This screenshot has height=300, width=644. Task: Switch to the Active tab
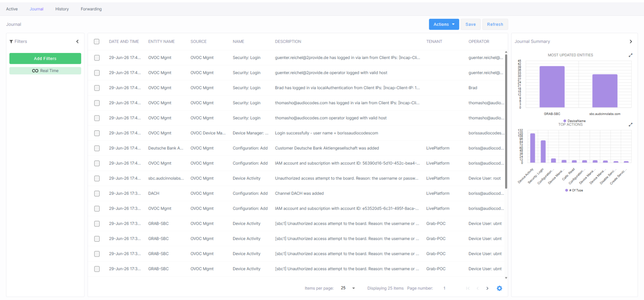[x=12, y=9]
